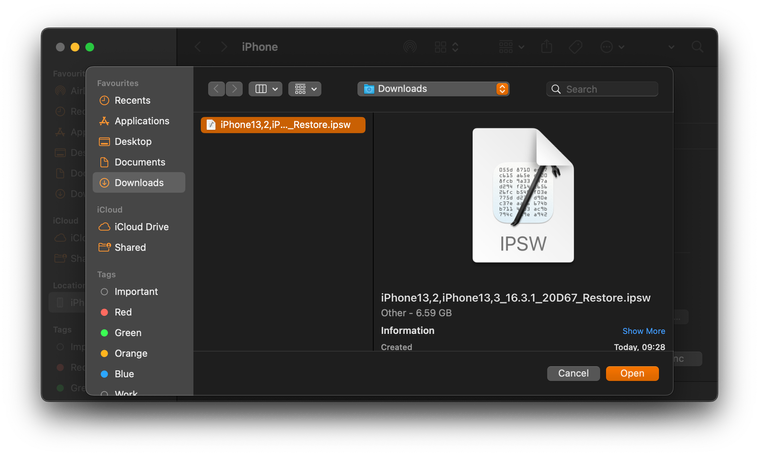Open Applications folder in sidebar
This screenshot has width=759, height=456.
[x=141, y=121]
